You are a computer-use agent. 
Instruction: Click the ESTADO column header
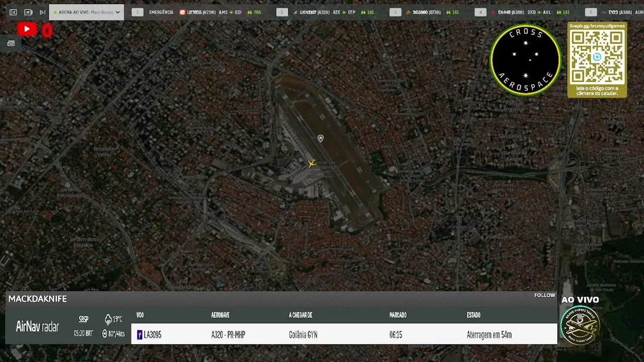[x=473, y=315]
